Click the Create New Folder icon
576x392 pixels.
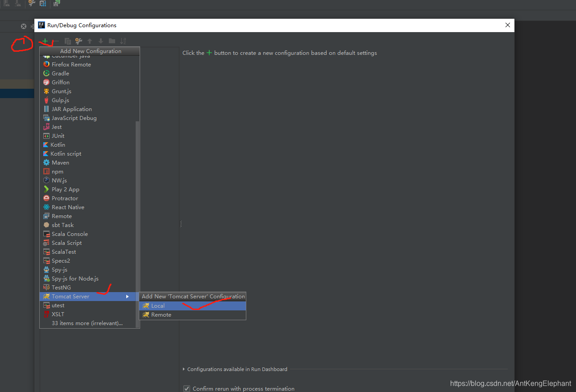(112, 41)
